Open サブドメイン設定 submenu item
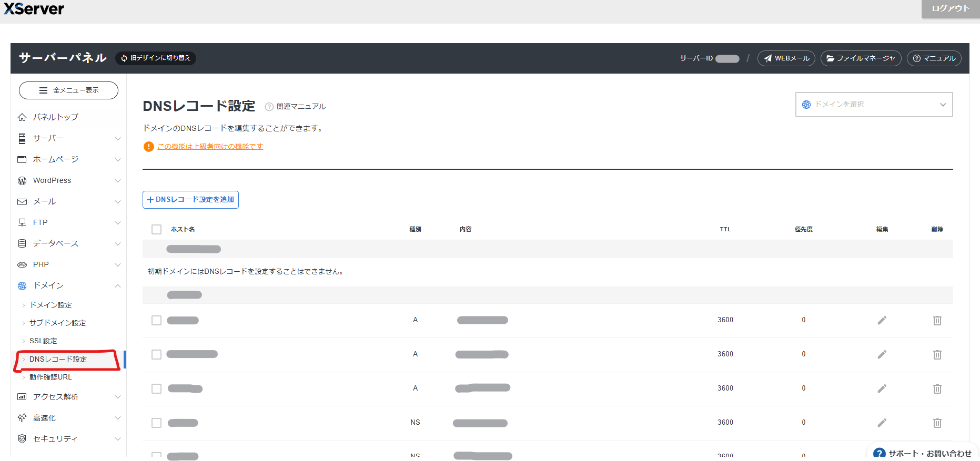This screenshot has height=461, width=980. pos(57,323)
